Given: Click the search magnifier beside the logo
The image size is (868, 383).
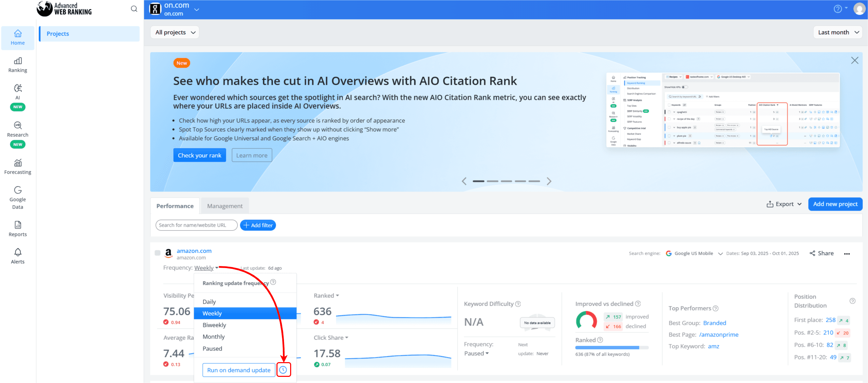Looking at the screenshot, I should 134,9.
